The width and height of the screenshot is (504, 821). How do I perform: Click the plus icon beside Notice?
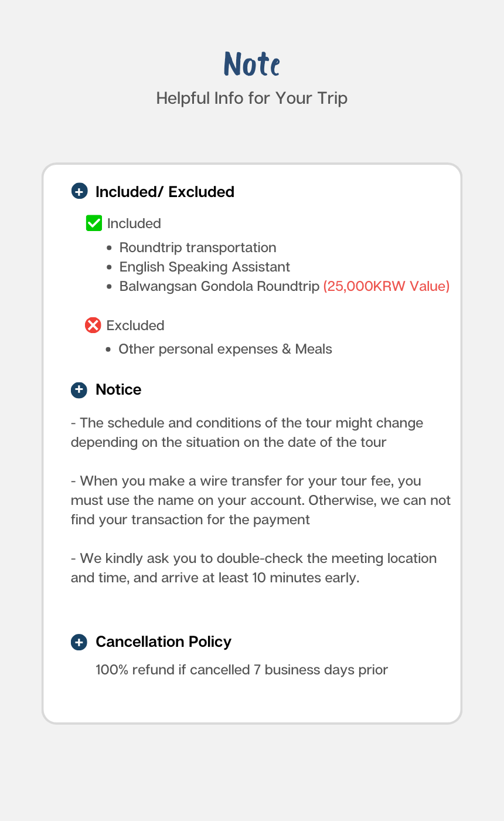(x=79, y=390)
